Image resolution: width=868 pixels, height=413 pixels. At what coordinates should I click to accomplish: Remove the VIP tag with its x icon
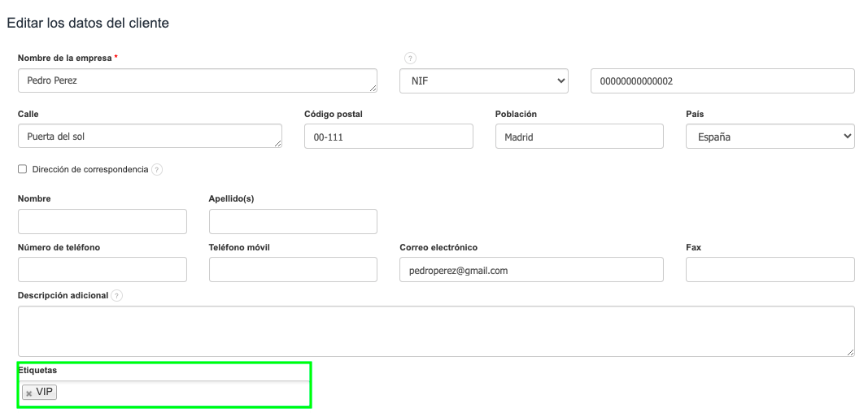(x=29, y=393)
